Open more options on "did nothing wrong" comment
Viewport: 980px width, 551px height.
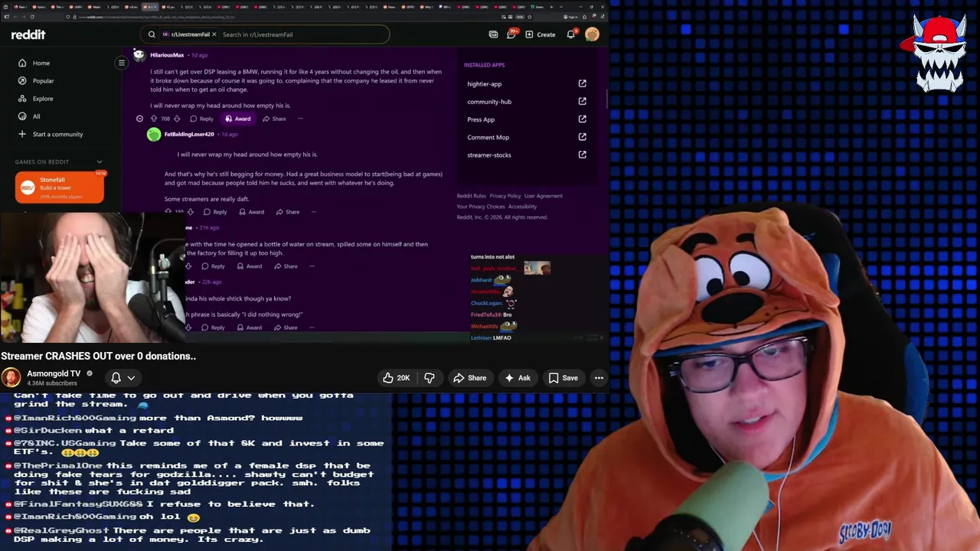pos(312,328)
